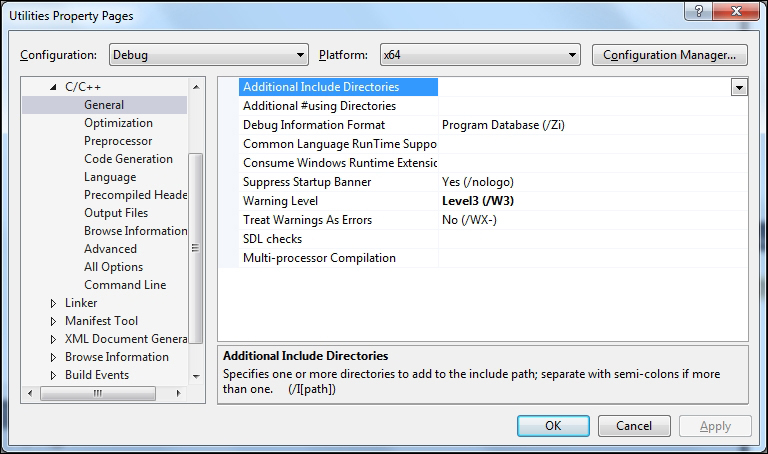
Task: Select the Multi-processor Compilation property
Action: pos(338,258)
